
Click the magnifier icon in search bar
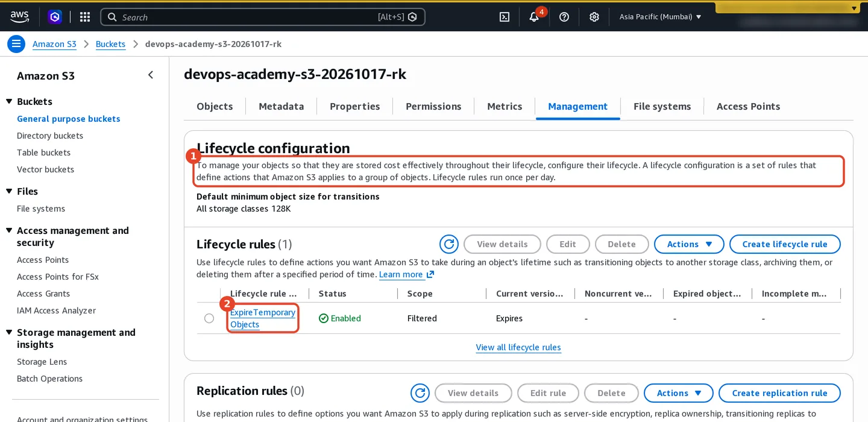click(112, 17)
